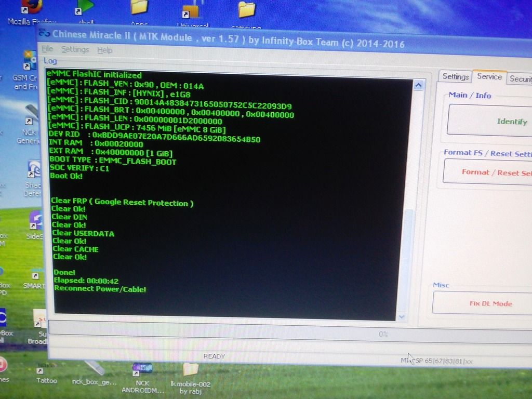Open the lk mobile-002 by rabj folder
The width and height of the screenshot is (532, 399).
click(191, 369)
